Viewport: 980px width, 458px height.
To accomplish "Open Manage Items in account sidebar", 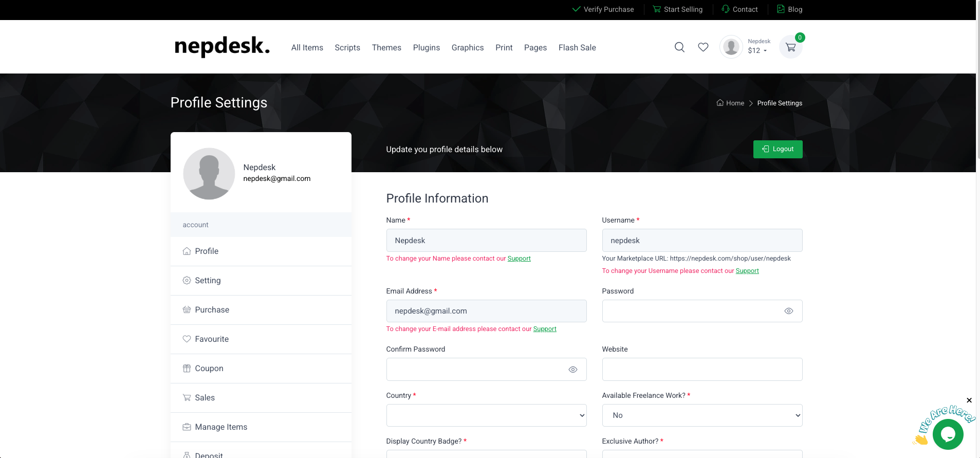I will [x=221, y=427].
